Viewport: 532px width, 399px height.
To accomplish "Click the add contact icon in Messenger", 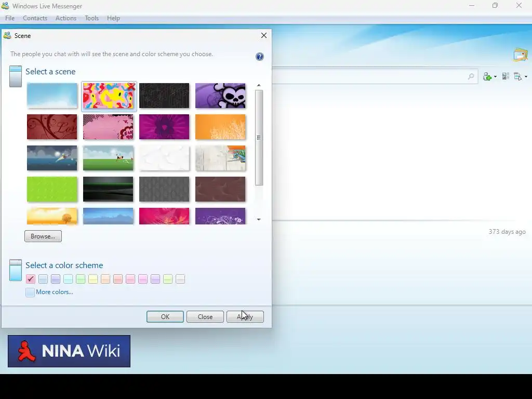I will [x=487, y=77].
